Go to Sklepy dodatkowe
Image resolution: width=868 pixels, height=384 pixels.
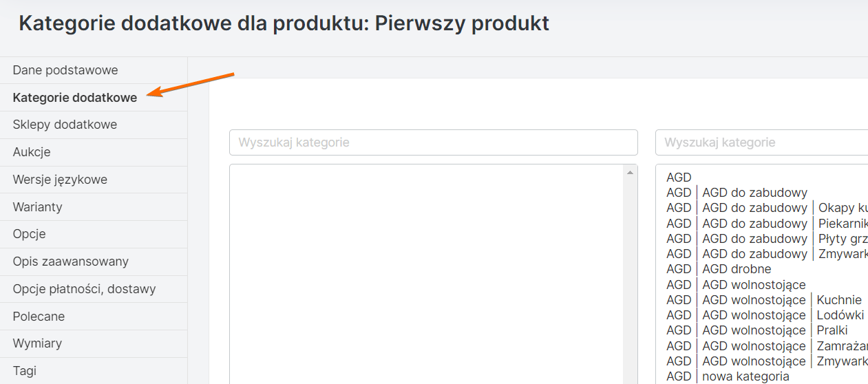(x=65, y=125)
